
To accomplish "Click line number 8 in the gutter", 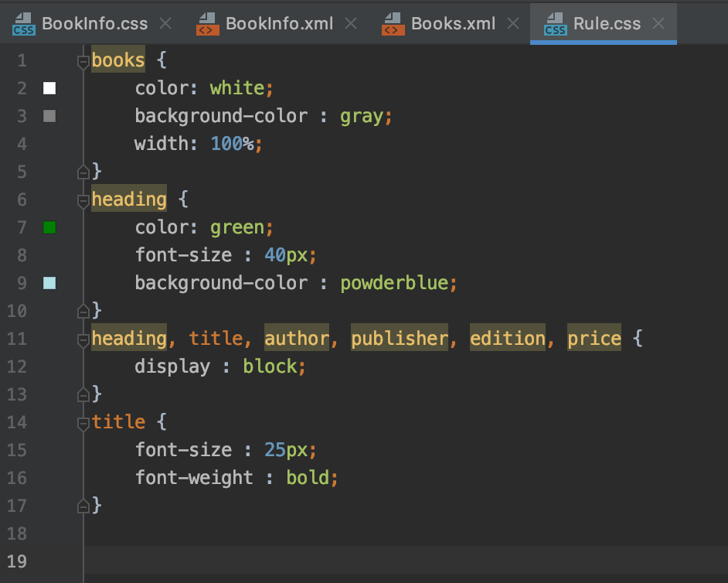I will pyautogui.click(x=22, y=255).
